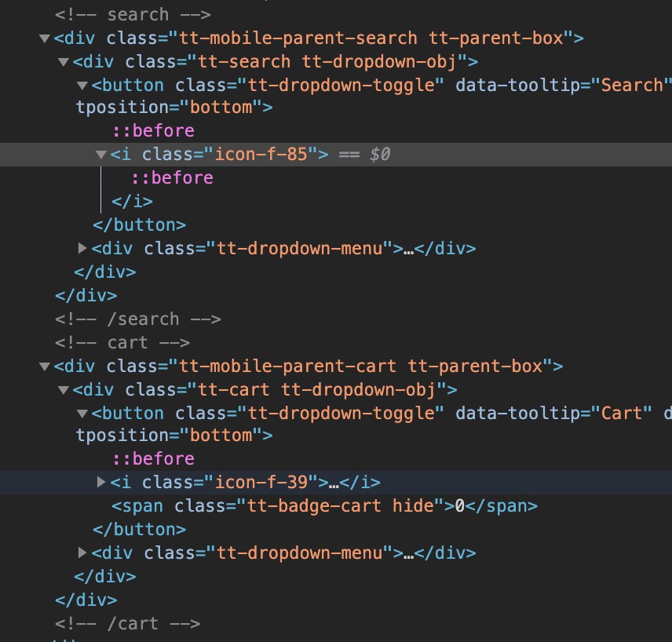Click the closing </i> tag

tap(132, 202)
